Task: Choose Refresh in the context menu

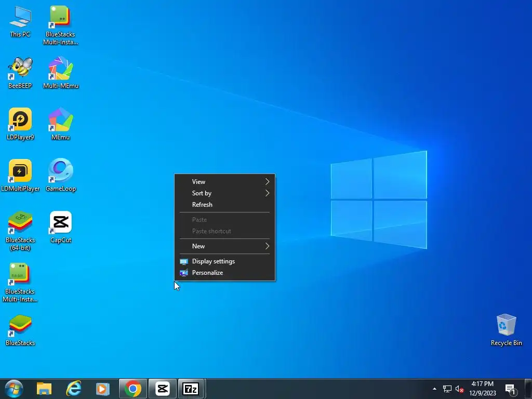Action: pos(224,205)
